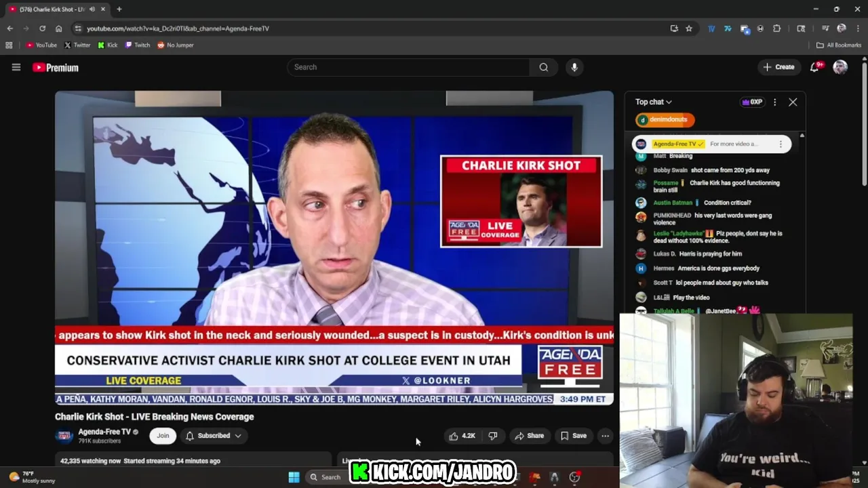
Task: Open the Create upload button
Action: click(778, 67)
